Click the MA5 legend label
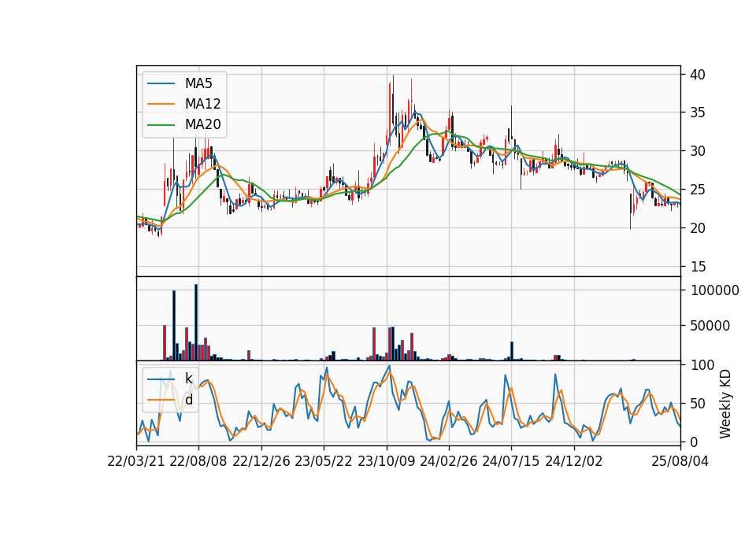The height and width of the screenshot is (543, 756). pos(198,83)
